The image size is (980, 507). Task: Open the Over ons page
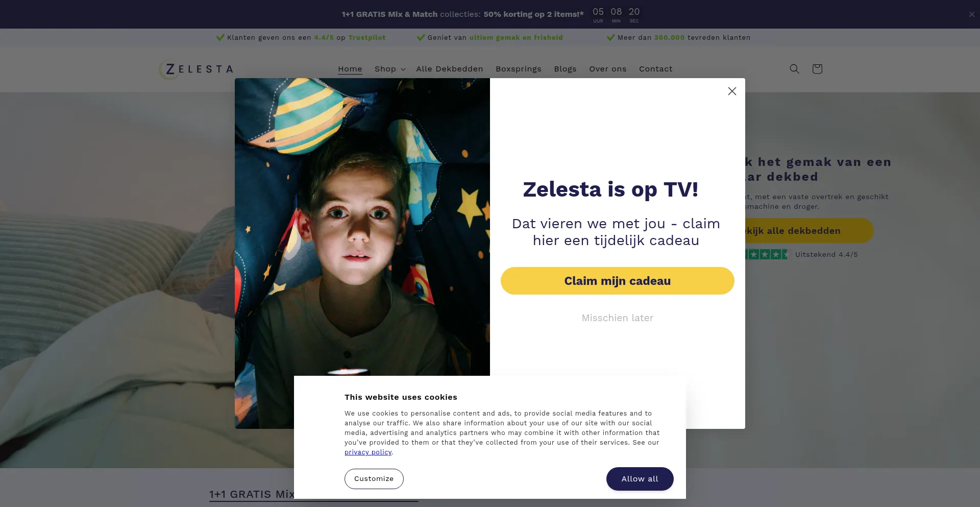click(x=607, y=69)
